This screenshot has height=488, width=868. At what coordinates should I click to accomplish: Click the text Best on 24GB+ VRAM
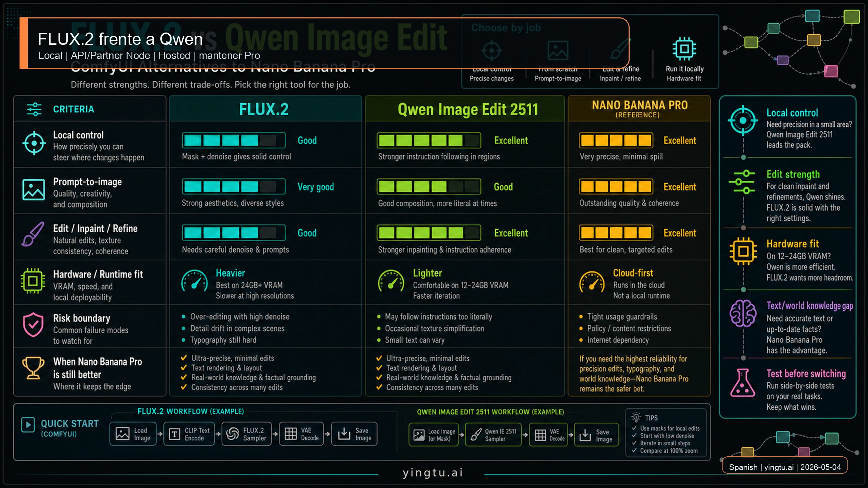(x=249, y=285)
